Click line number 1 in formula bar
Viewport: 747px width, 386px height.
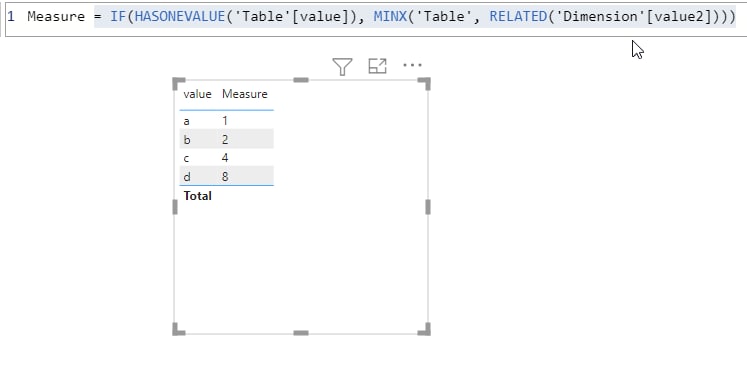pos(11,17)
